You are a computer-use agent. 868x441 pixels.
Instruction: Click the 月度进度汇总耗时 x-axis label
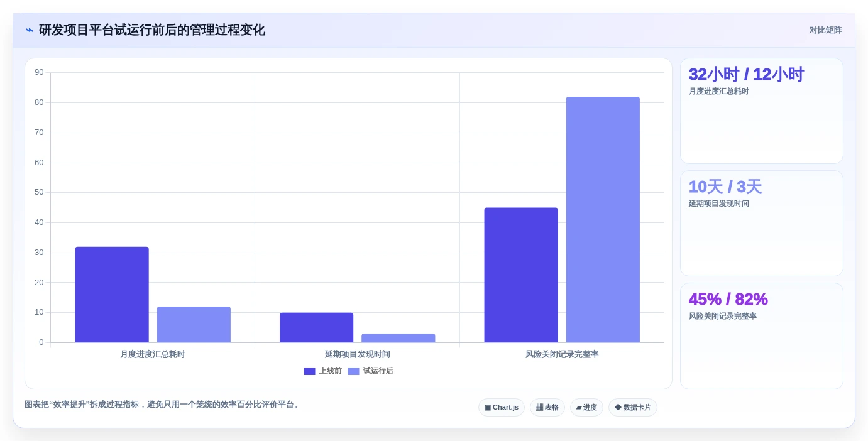click(x=153, y=354)
